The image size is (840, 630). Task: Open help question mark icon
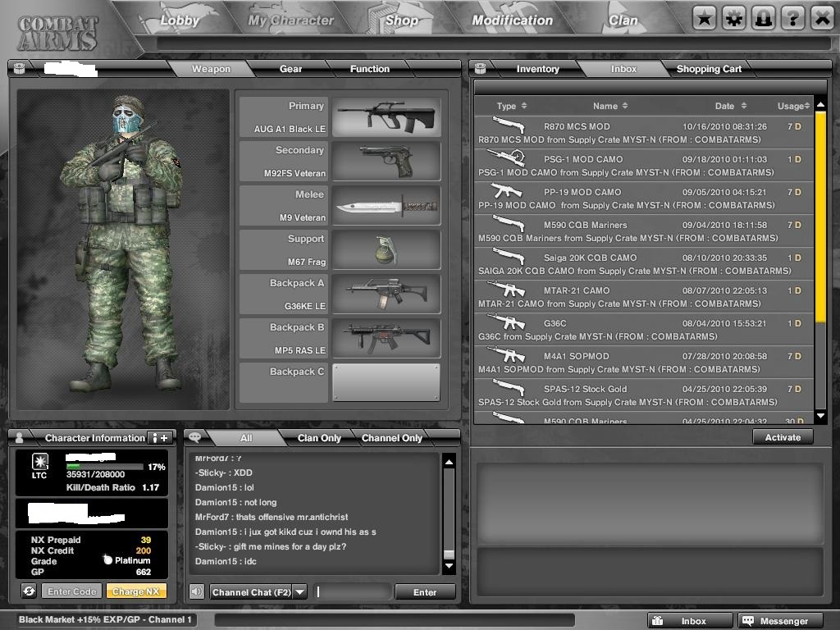tap(793, 19)
